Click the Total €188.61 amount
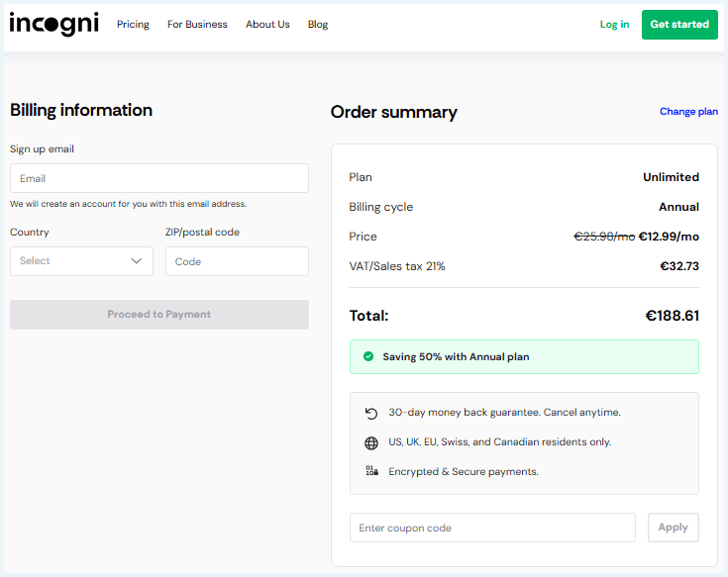This screenshot has height=577, width=728. (672, 316)
